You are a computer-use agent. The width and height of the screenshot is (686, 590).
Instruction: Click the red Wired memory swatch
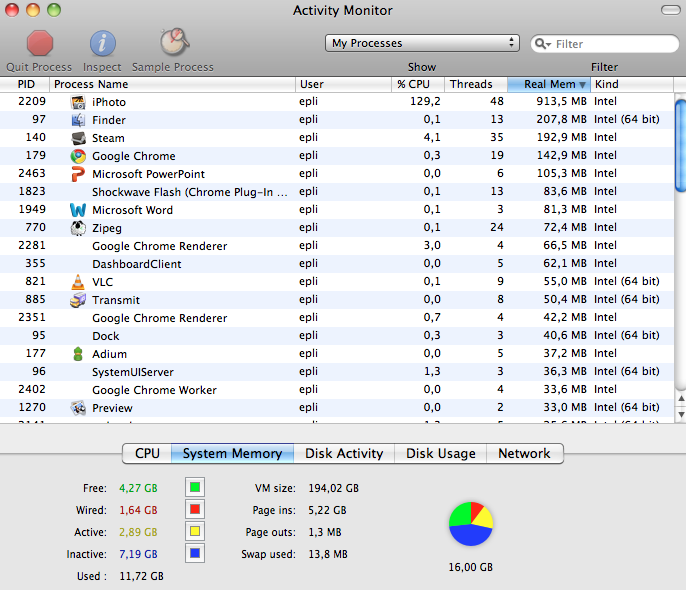click(x=195, y=509)
